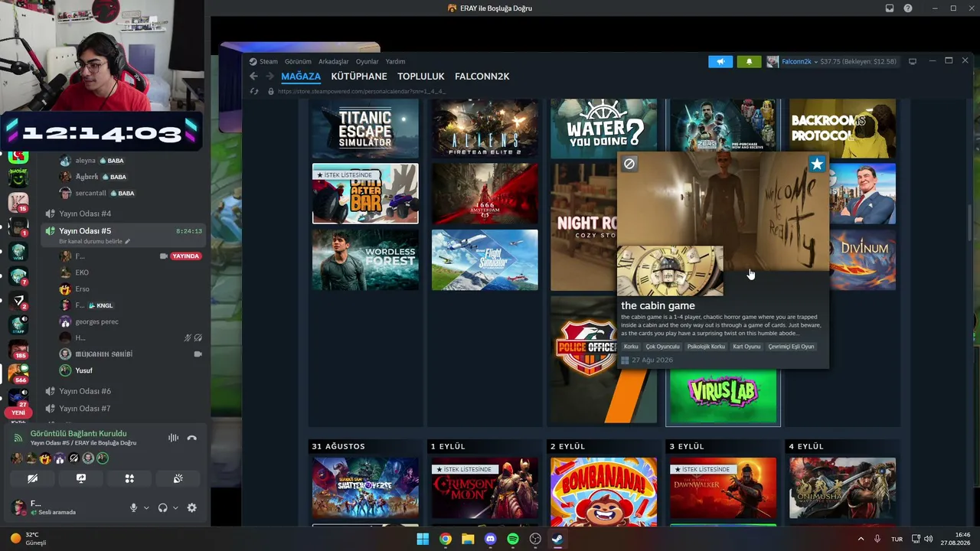The width and height of the screenshot is (980, 551).
Task: Deafen audio with headphone icon in Discord
Action: click(162, 507)
